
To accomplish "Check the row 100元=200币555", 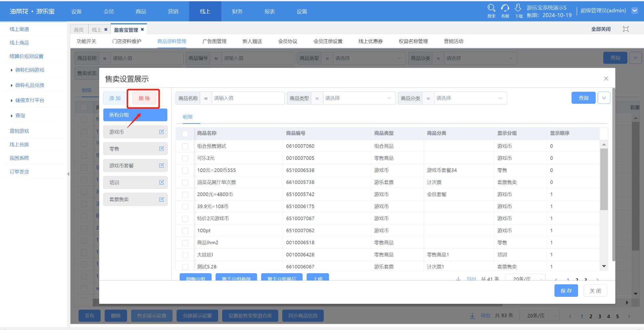I will coord(185,171).
